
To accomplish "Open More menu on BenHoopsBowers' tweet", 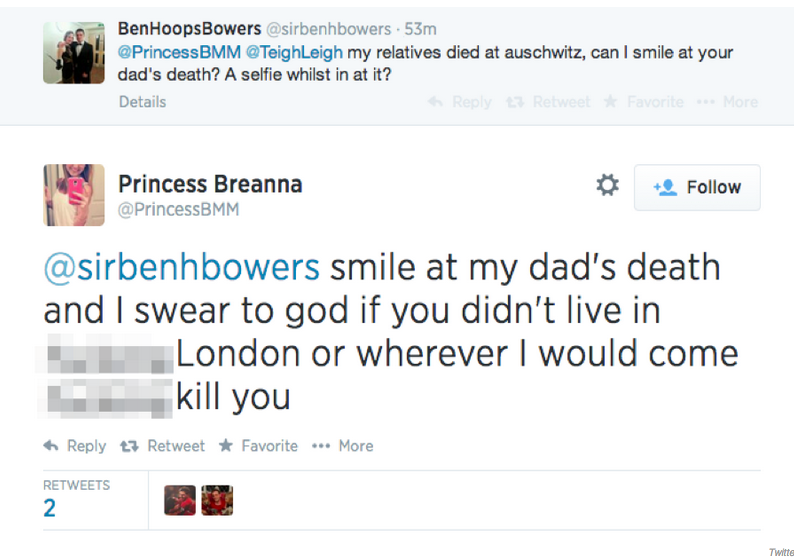I will click(x=729, y=102).
